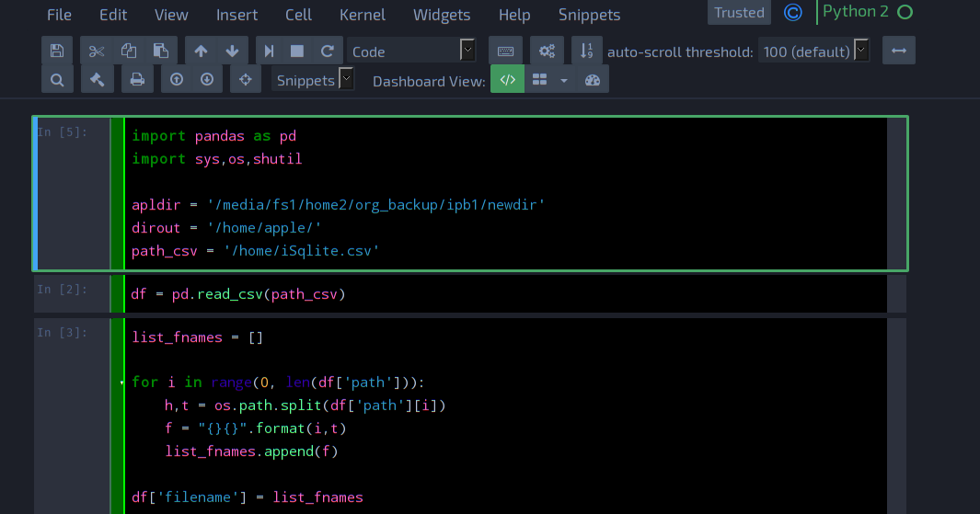This screenshot has height=514, width=980.
Task: Open the Kernel menu
Action: pos(363,15)
